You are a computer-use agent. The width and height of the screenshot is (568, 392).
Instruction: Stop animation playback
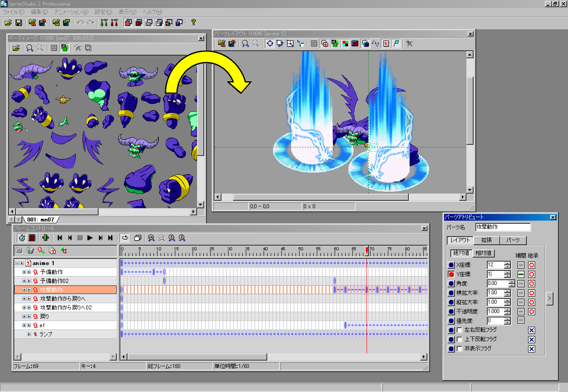[x=80, y=238]
